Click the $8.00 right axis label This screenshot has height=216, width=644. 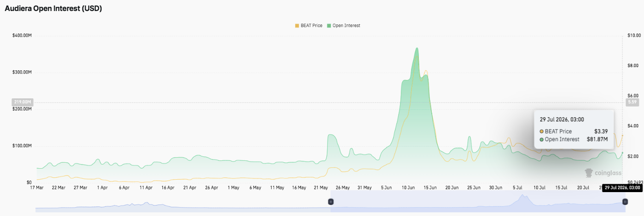point(632,65)
